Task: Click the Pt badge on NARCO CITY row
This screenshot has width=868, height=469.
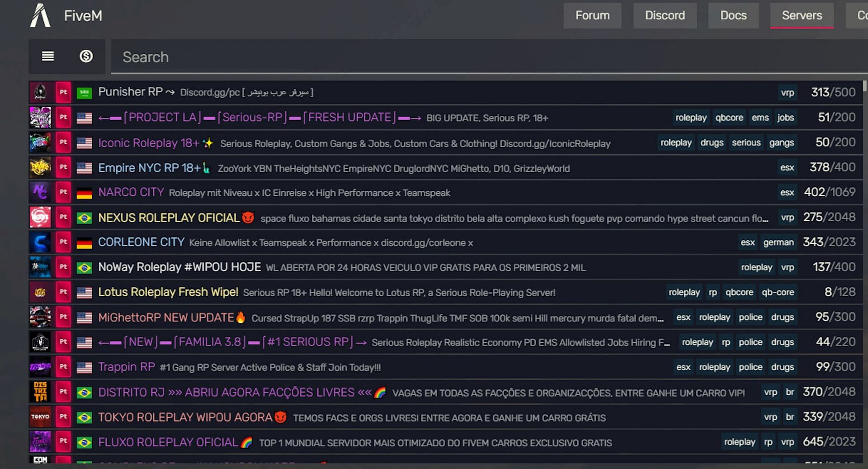Action: click(63, 192)
